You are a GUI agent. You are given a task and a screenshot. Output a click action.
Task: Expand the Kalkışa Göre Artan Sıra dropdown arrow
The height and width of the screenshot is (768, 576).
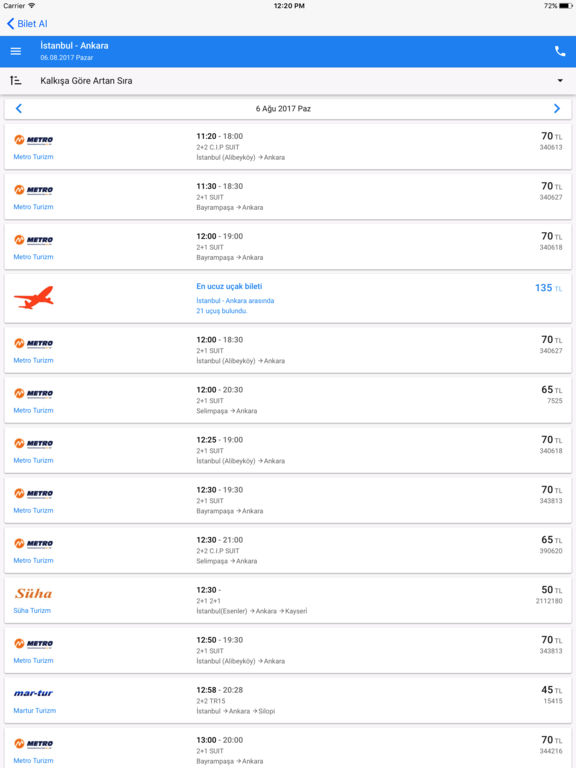pyautogui.click(x=560, y=80)
